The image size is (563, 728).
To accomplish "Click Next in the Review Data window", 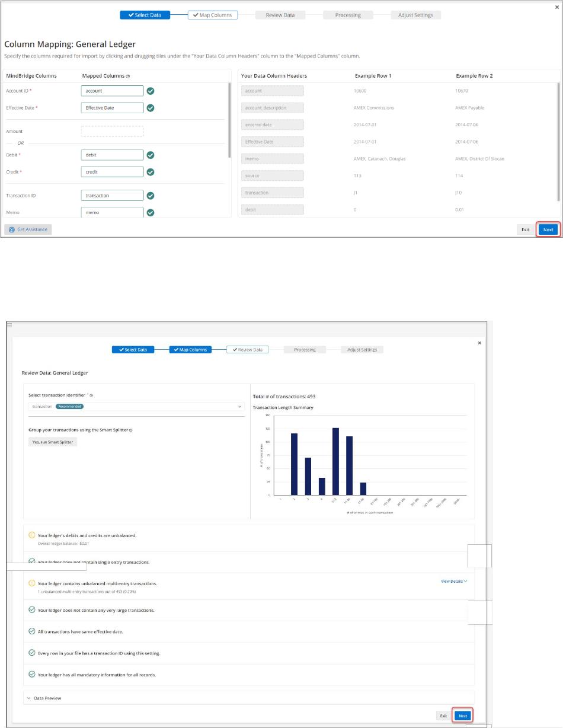I will pos(463,716).
